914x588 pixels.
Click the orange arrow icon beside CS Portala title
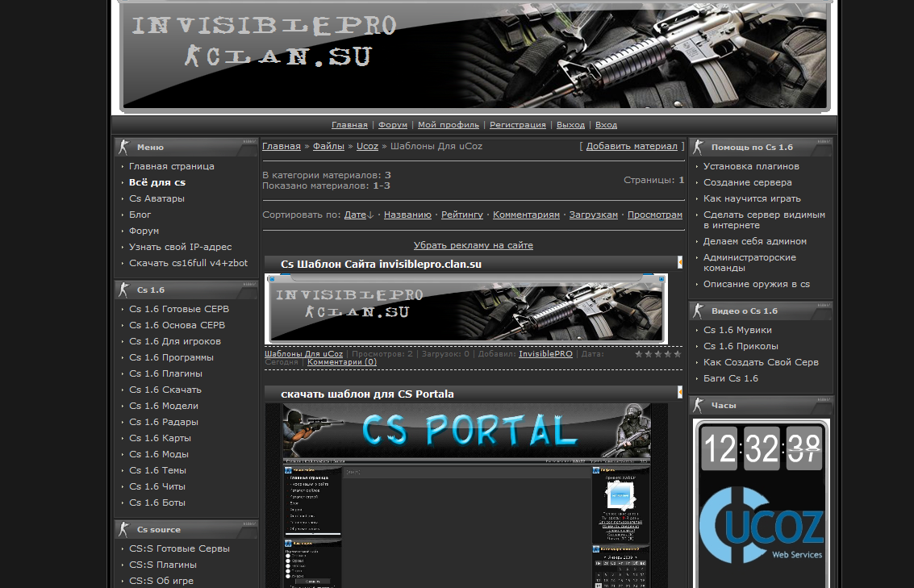680,393
